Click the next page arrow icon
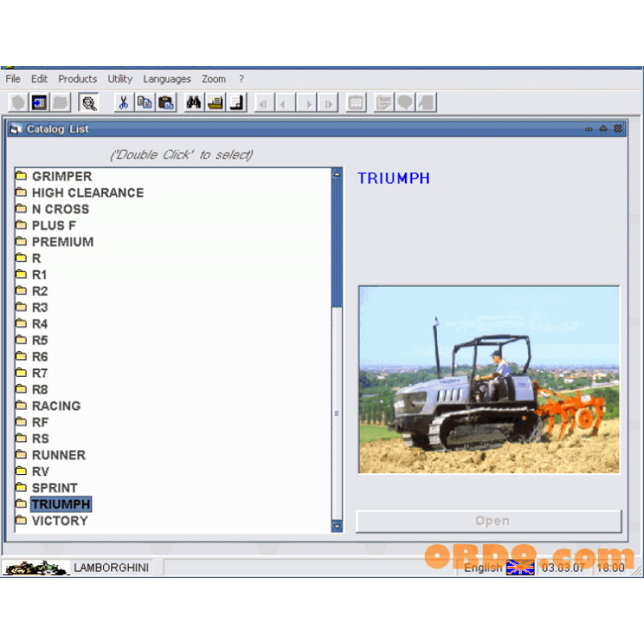Image resolution: width=644 pixels, height=644 pixels. pyautogui.click(x=307, y=102)
